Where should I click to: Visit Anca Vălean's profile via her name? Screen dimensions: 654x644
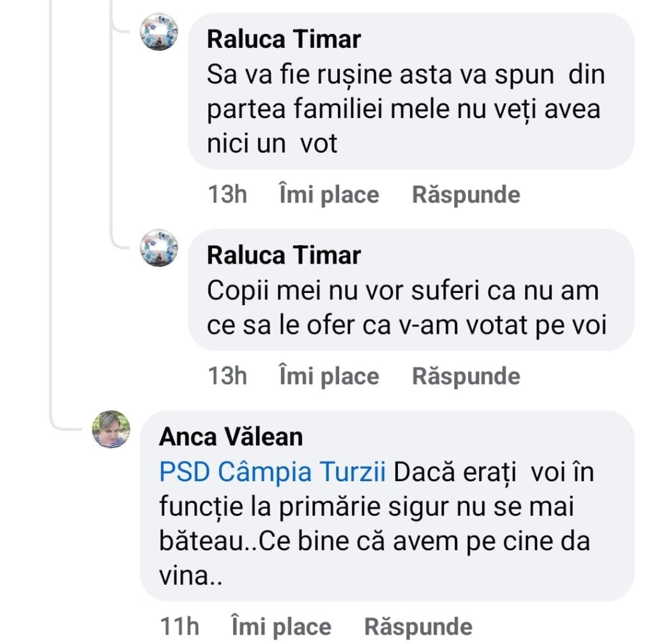tap(231, 437)
